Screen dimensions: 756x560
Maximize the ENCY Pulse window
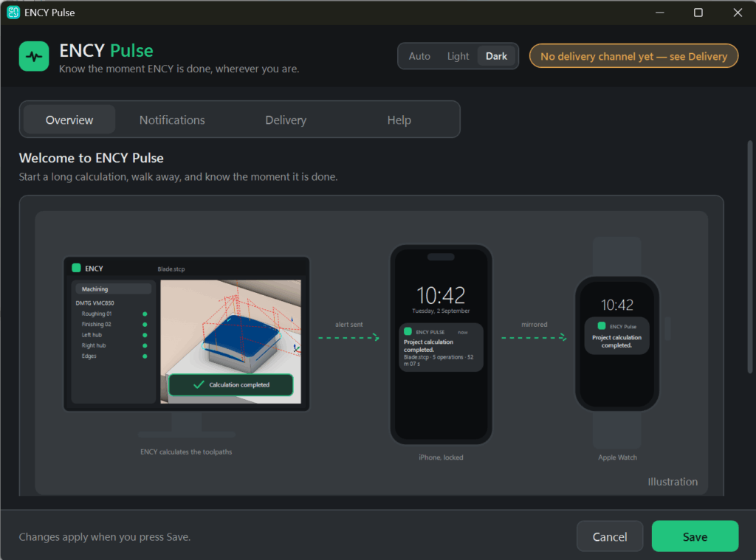(698, 13)
